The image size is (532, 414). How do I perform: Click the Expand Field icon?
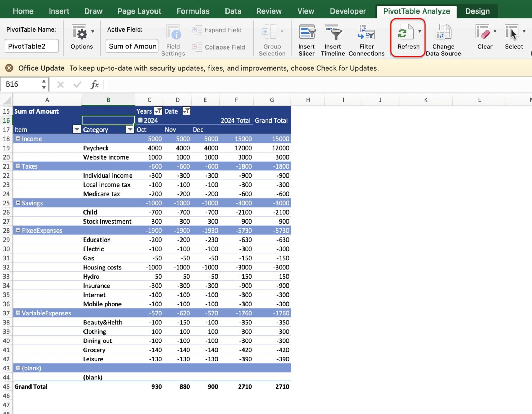197,30
